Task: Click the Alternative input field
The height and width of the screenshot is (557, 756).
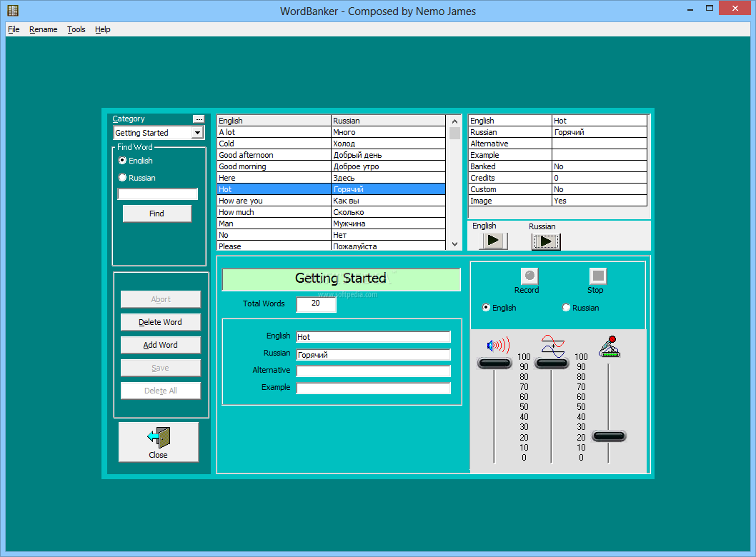Action: point(373,371)
